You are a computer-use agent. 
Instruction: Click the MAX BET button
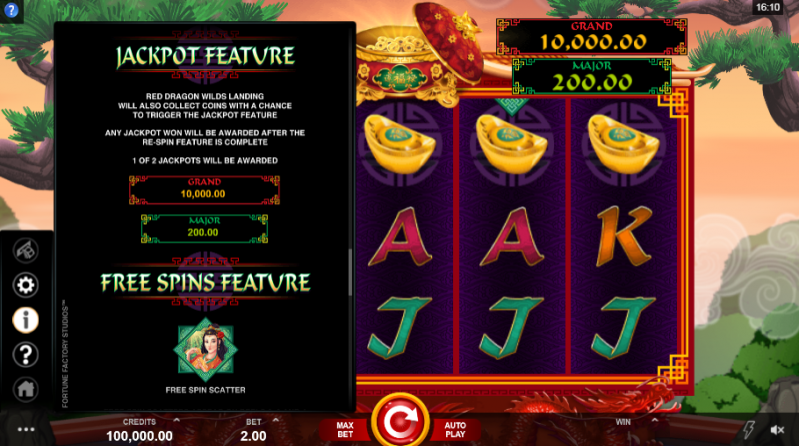coord(345,430)
